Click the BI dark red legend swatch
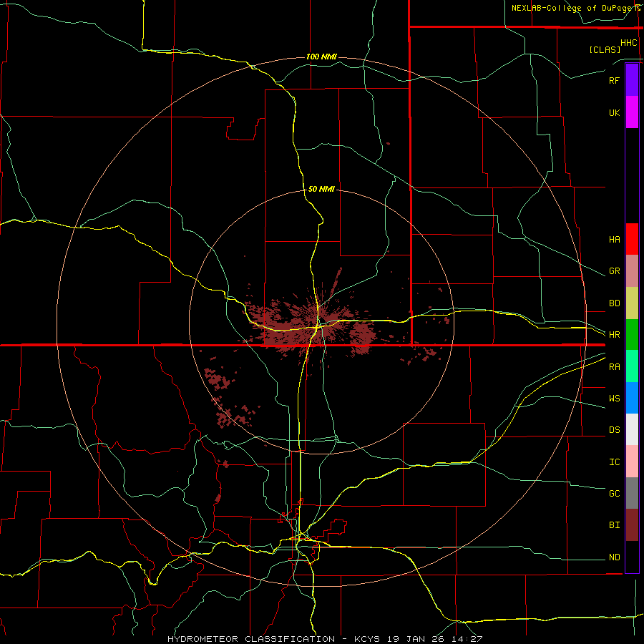Viewport: 644px width, 644px height. [x=632, y=525]
